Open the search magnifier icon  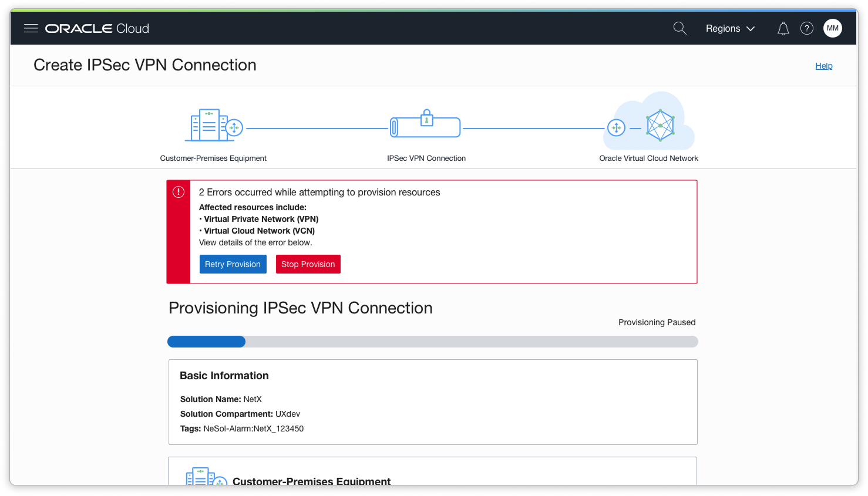(x=680, y=28)
